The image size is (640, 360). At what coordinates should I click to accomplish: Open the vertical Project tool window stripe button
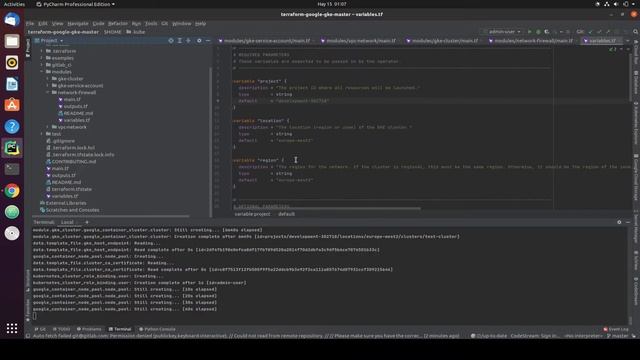[28, 48]
